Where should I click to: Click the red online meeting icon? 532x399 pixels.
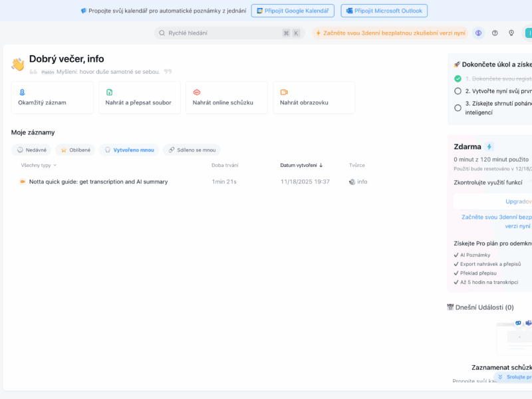[197, 92]
